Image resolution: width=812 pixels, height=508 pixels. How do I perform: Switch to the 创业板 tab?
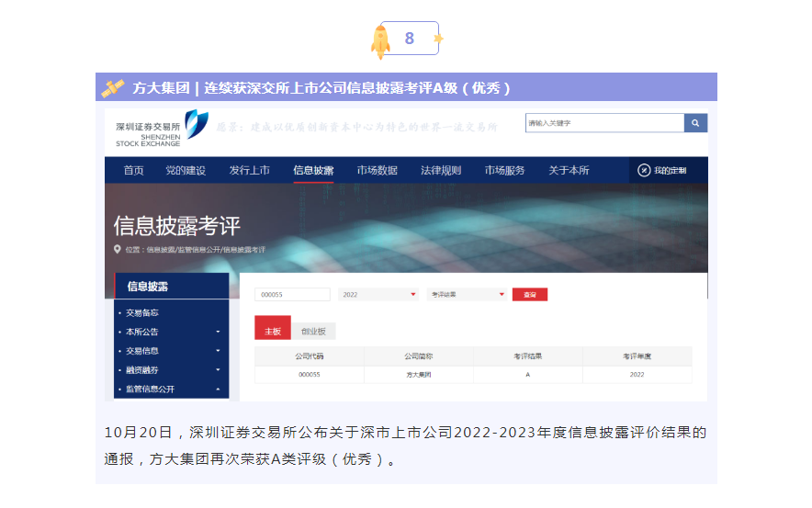[314, 332]
